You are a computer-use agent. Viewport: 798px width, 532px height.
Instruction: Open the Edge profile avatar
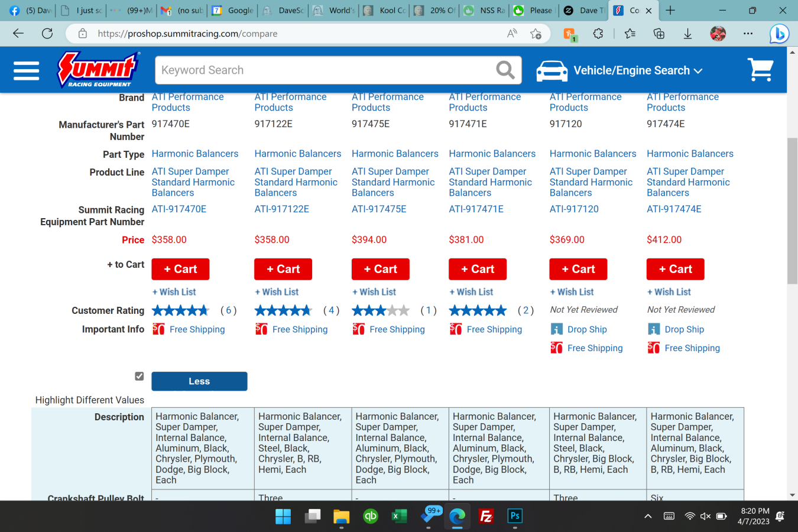pyautogui.click(x=718, y=34)
